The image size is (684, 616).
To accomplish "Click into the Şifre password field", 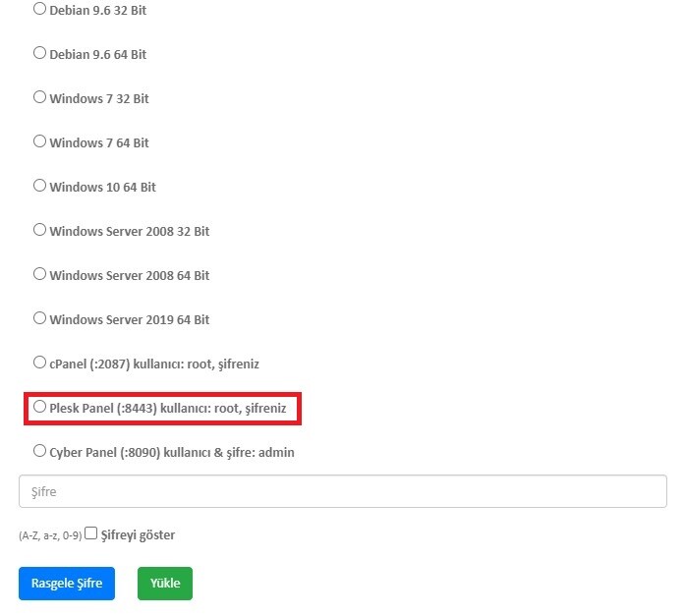I will [342, 491].
